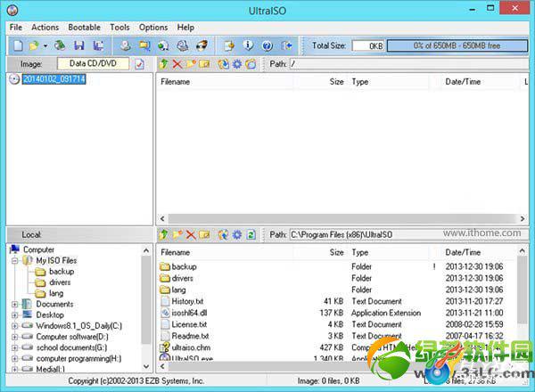This screenshot has width=535, height=392.
Task: Click the Exit icon in the main toolbar
Action: pos(286,45)
